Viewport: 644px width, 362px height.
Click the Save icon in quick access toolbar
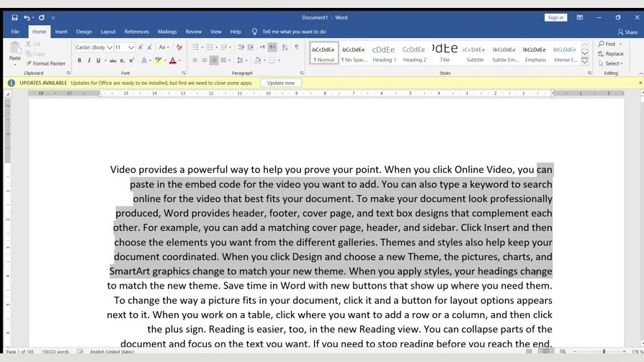(14, 18)
